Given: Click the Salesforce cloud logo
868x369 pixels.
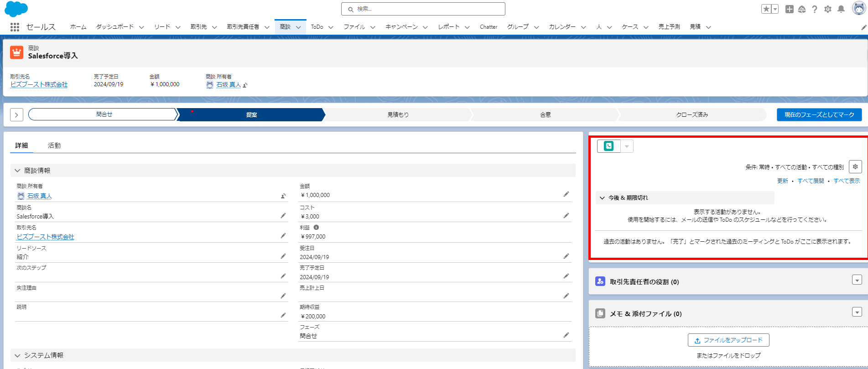Looking at the screenshot, I should pyautogui.click(x=16, y=9).
